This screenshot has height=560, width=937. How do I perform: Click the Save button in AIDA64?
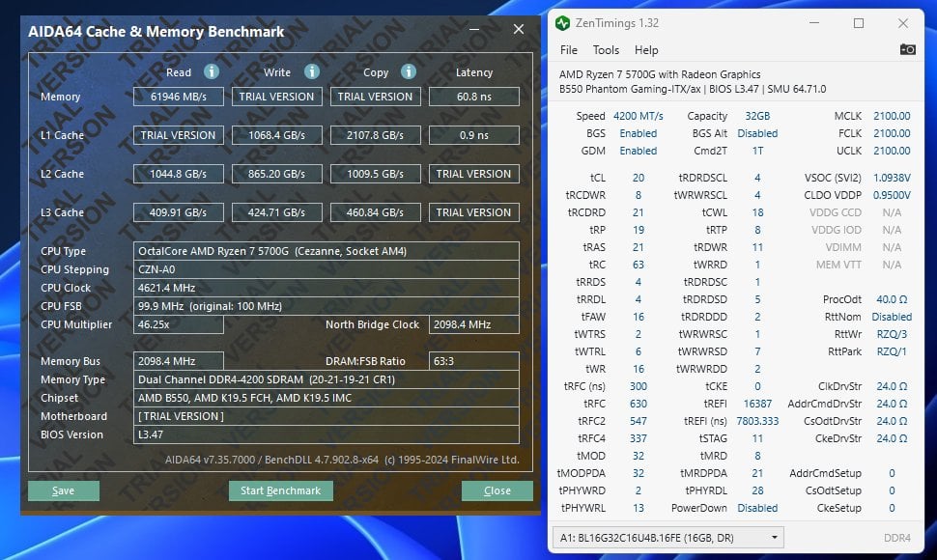[64, 490]
